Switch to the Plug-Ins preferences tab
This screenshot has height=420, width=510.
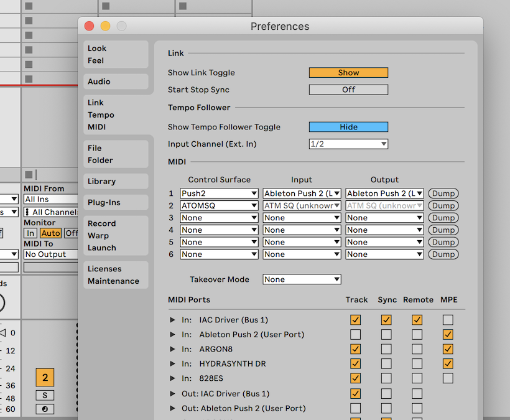(116, 202)
